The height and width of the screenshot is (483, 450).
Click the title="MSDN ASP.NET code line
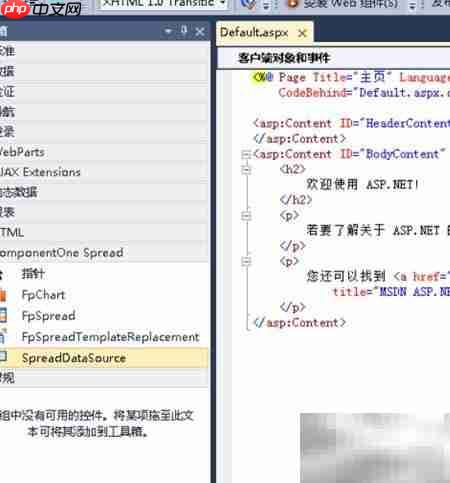point(391,292)
